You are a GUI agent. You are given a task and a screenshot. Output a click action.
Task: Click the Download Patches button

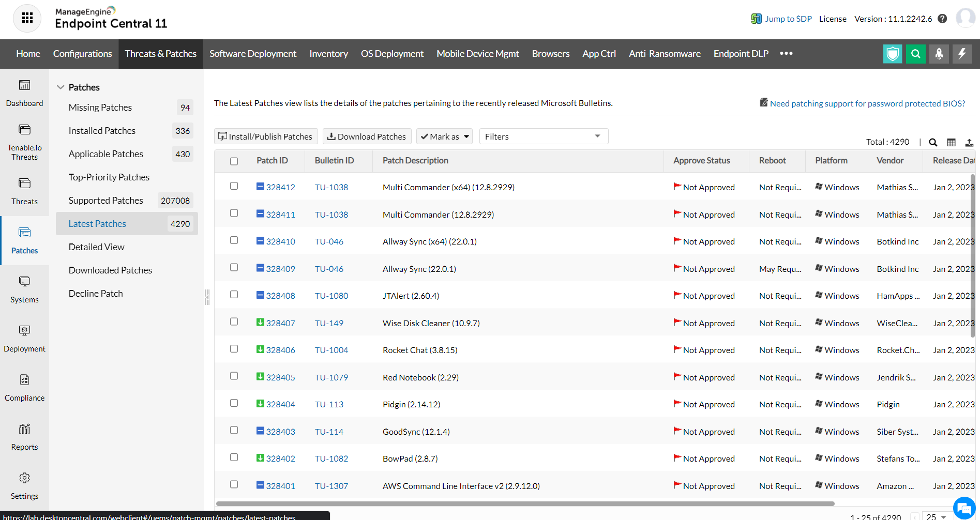pos(367,136)
